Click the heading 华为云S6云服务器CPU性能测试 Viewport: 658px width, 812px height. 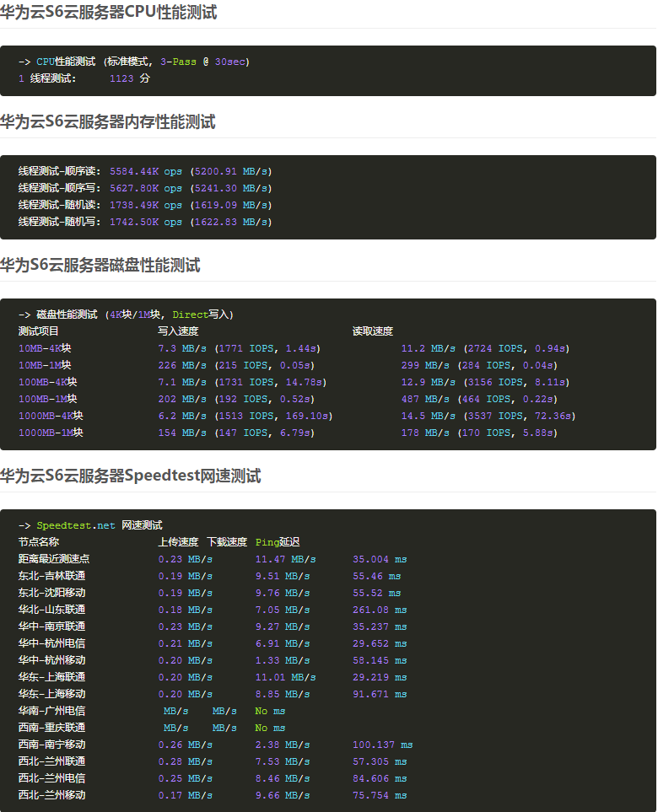(x=108, y=12)
